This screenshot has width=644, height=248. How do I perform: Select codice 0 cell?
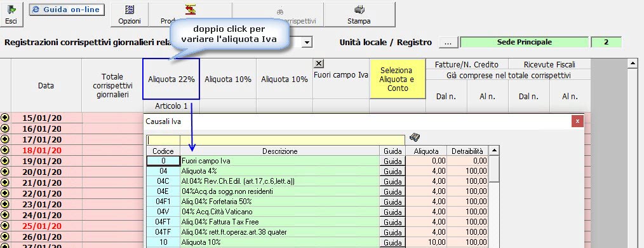163,161
